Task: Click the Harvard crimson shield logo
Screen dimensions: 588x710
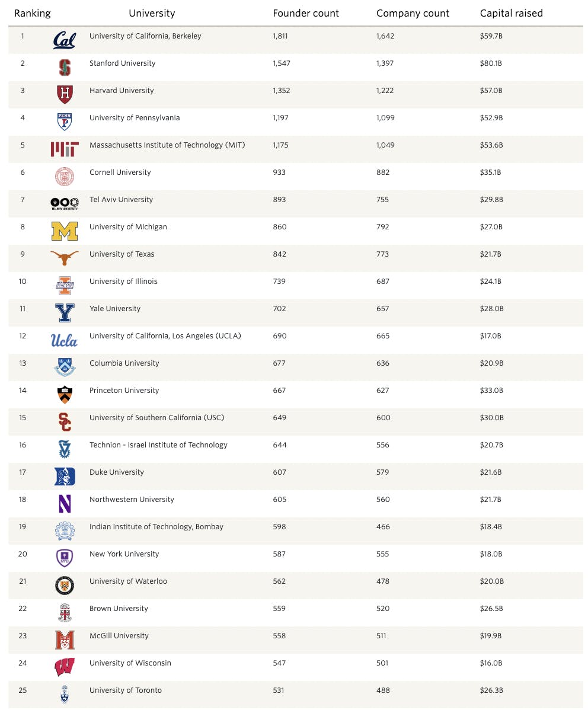Action: 65,94
